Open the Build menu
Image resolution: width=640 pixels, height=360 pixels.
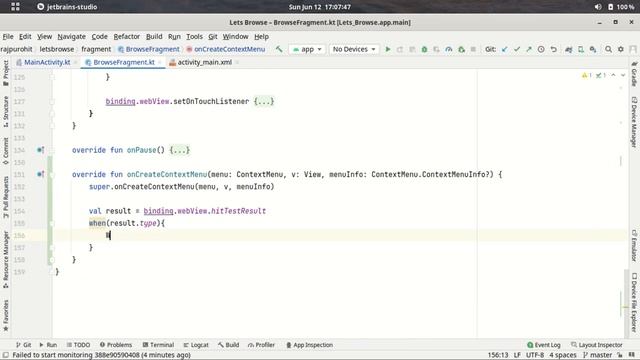[154, 36]
